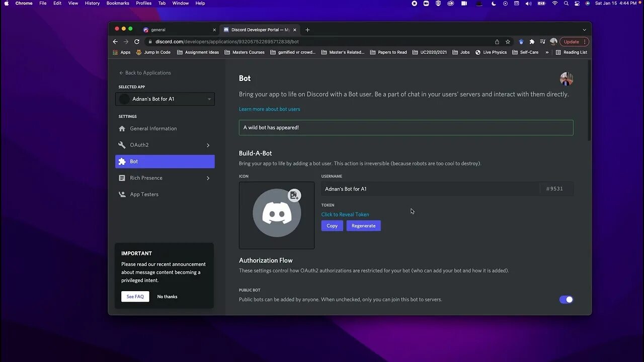This screenshot has width=644, height=362.
Task: Close the Discord Developer Portal tab
Action: point(295,30)
